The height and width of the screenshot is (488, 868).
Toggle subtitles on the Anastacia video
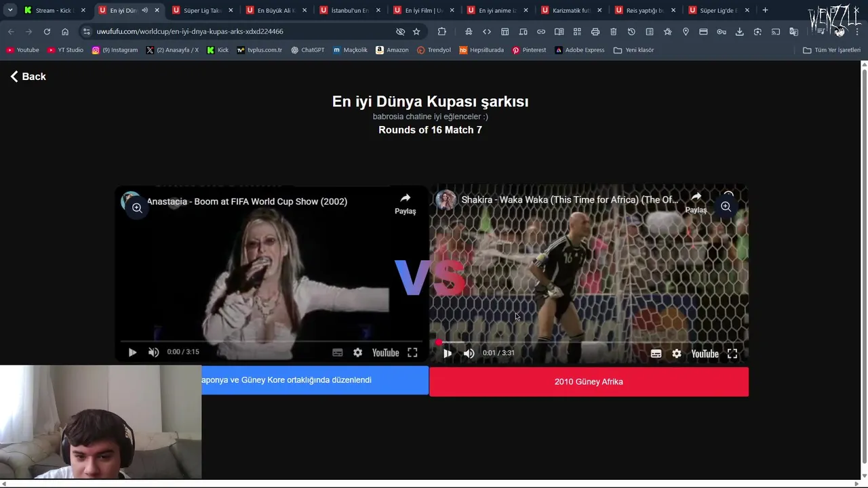pyautogui.click(x=337, y=352)
